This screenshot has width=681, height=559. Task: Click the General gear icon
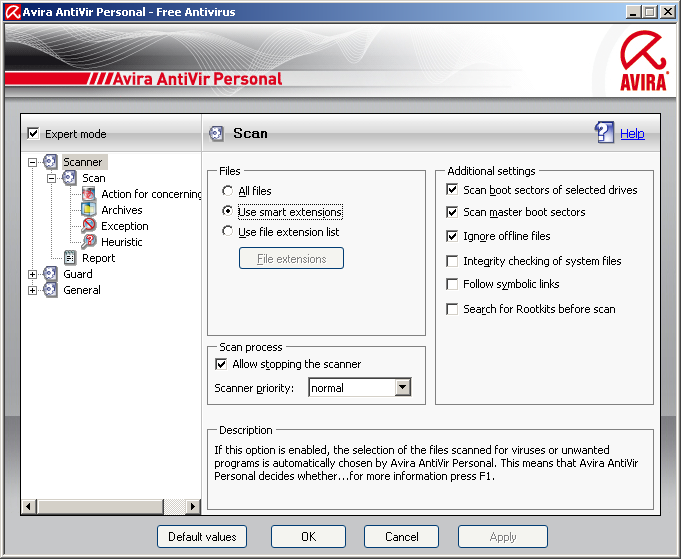click(50, 290)
